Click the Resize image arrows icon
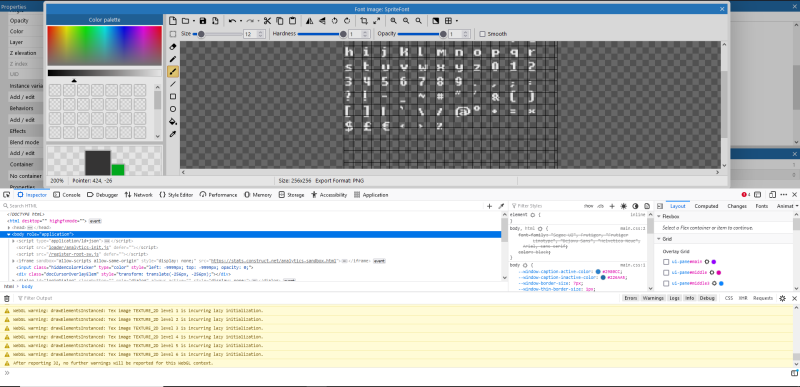Viewport: 800px width, 387px height. pos(377,21)
